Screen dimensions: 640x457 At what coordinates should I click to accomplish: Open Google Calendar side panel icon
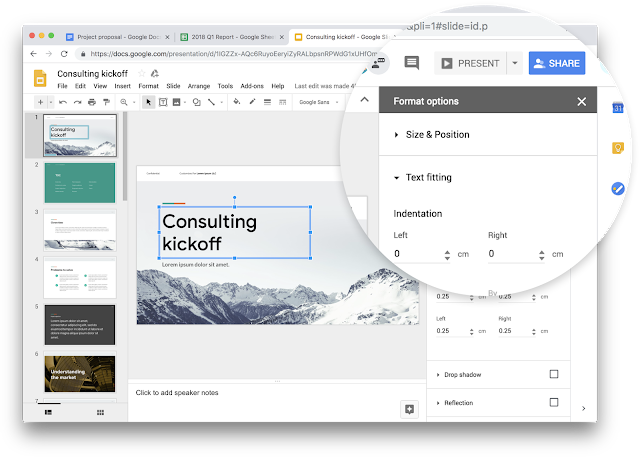pos(618,108)
